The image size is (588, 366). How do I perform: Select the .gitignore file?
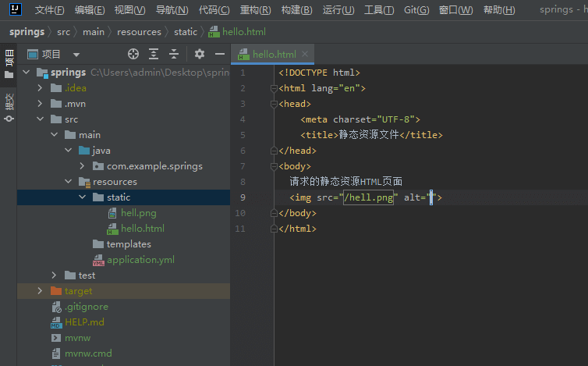tap(87, 307)
